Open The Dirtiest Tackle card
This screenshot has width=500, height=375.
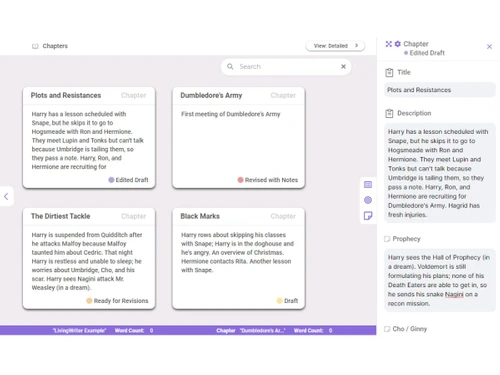coord(89,258)
